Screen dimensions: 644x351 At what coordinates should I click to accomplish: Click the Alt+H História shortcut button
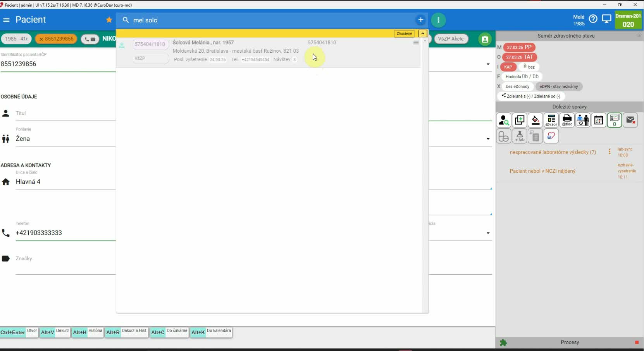point(88,332)
